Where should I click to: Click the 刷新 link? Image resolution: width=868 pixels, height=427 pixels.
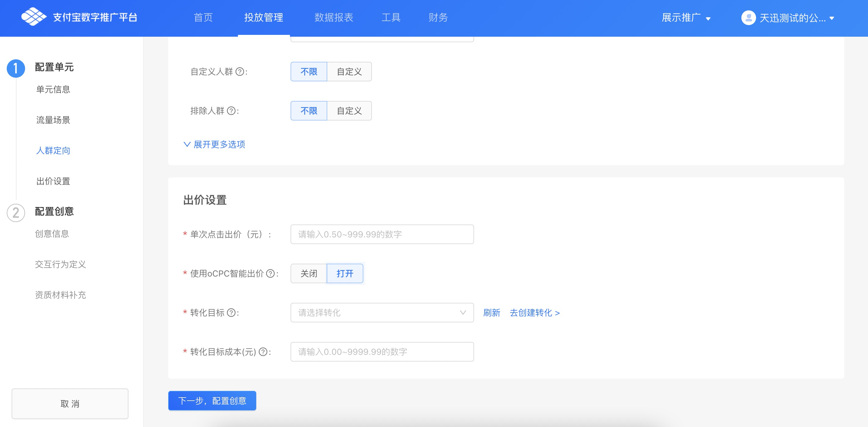pyautogui.click(x=491, y=313)
